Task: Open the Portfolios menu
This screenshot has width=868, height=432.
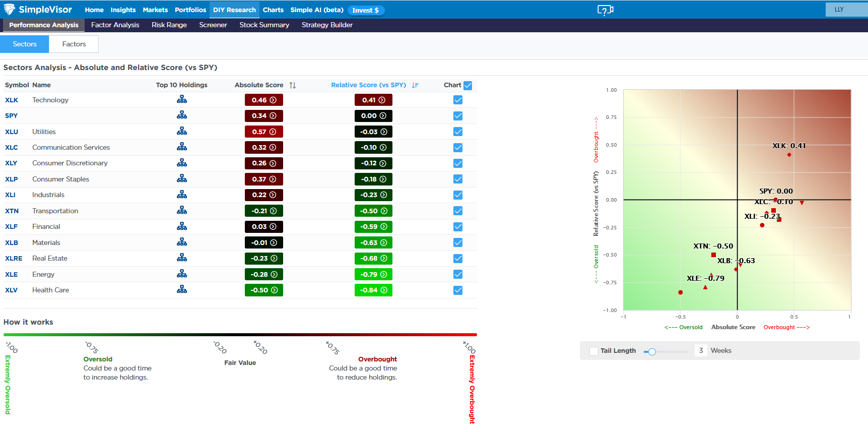Action: coord(190,10)
